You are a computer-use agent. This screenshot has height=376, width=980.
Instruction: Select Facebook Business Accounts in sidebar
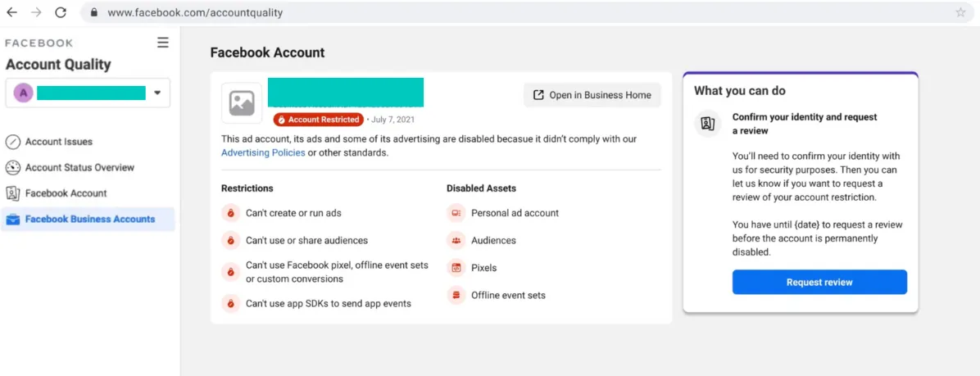click(88, 220)
